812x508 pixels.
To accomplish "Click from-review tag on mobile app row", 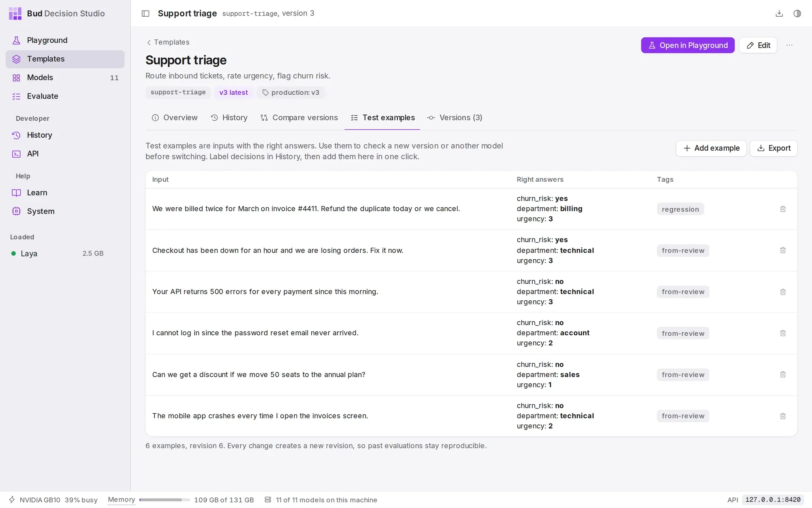I will click(683, 416).
